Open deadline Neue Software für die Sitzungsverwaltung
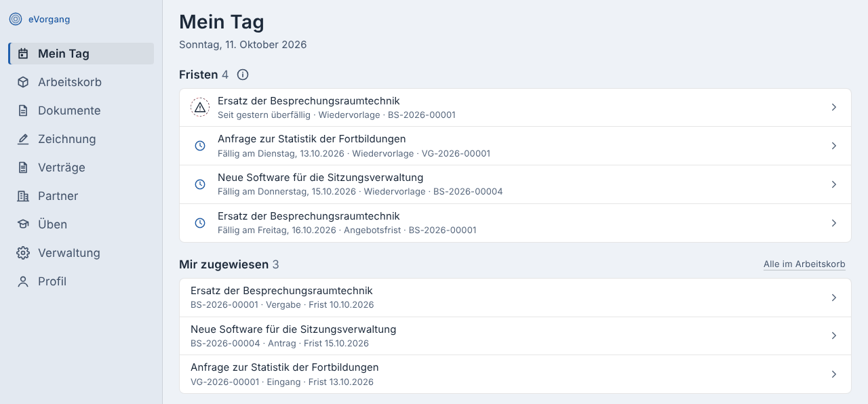868x404 pixels. click(x=515, y=184)
